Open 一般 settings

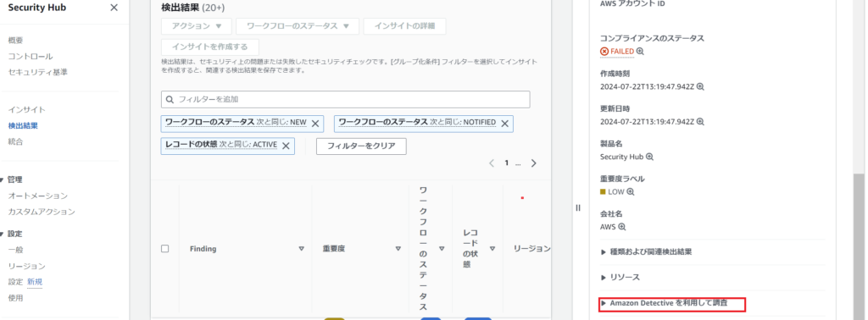click(15, 251)
